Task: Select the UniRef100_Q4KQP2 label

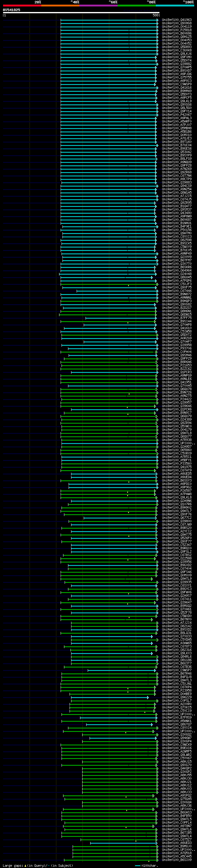Action: pyautogui.click(x=176, y=768)
